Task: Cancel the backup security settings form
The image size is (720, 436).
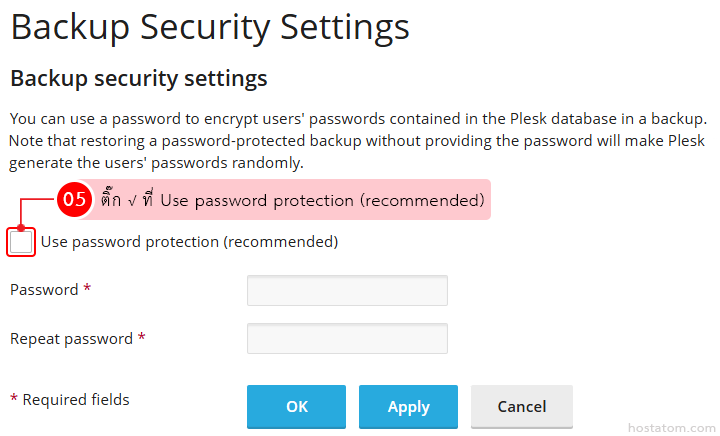Action: [522, 407]
